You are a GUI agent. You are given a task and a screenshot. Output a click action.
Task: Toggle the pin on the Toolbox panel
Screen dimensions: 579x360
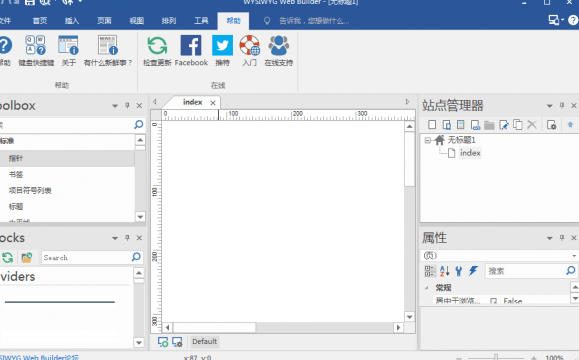click(x=127, y=106)
